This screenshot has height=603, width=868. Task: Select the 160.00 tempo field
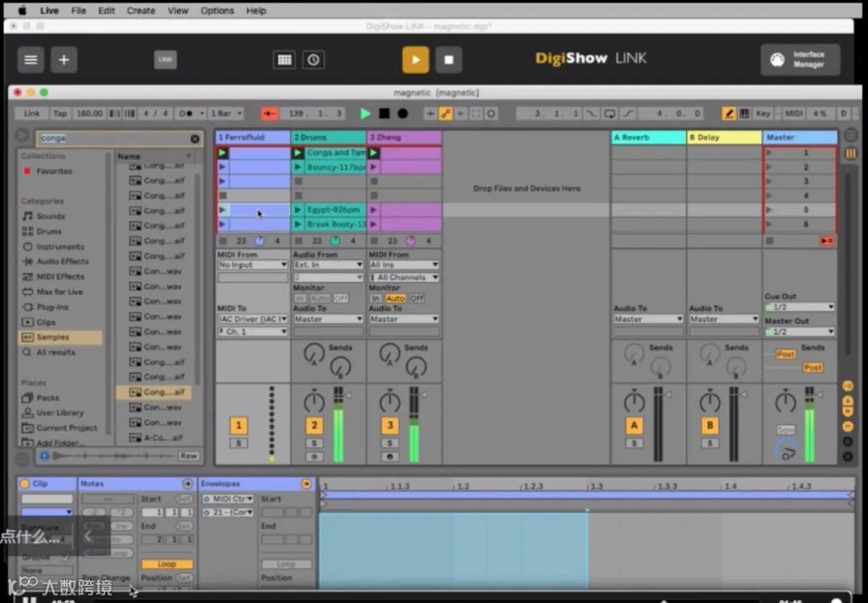[89, 113]
